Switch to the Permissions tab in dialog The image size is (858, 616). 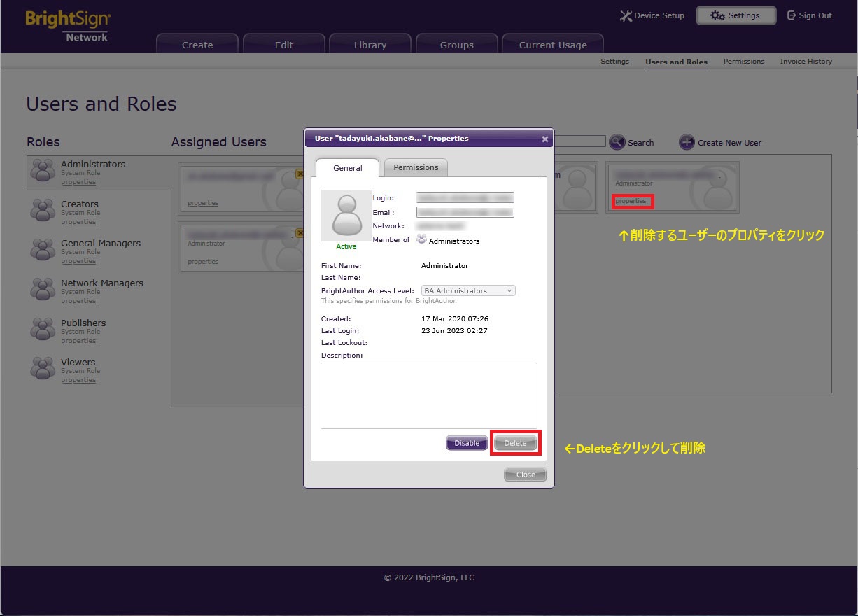[416, 167]
